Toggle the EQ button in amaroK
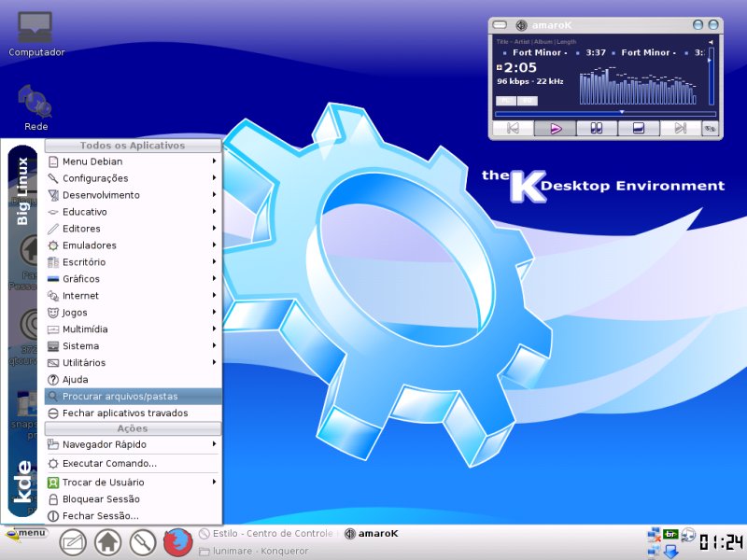Screen dimensions: 747x560 [x=528, y=101]
